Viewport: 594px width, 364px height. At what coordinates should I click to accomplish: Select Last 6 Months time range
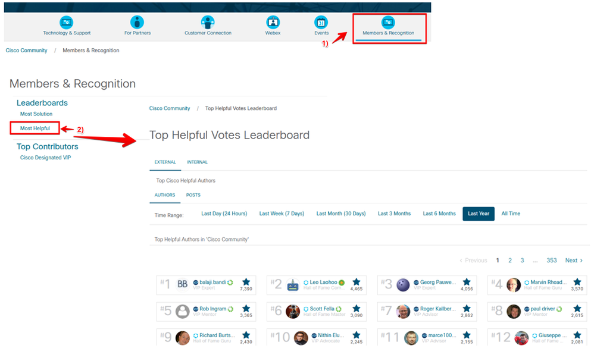pos(439,214)
